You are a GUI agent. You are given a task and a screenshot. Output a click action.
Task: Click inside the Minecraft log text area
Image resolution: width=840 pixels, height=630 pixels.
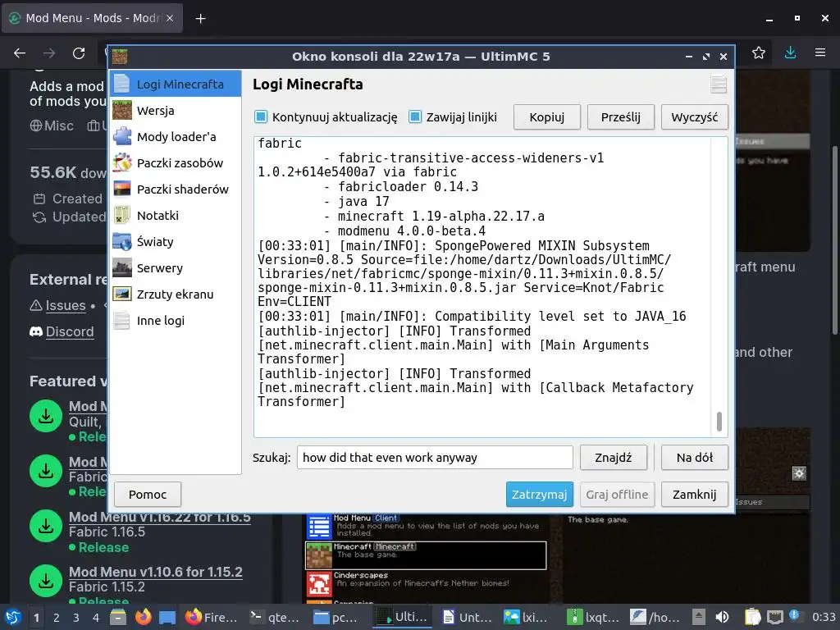[482, 286]
